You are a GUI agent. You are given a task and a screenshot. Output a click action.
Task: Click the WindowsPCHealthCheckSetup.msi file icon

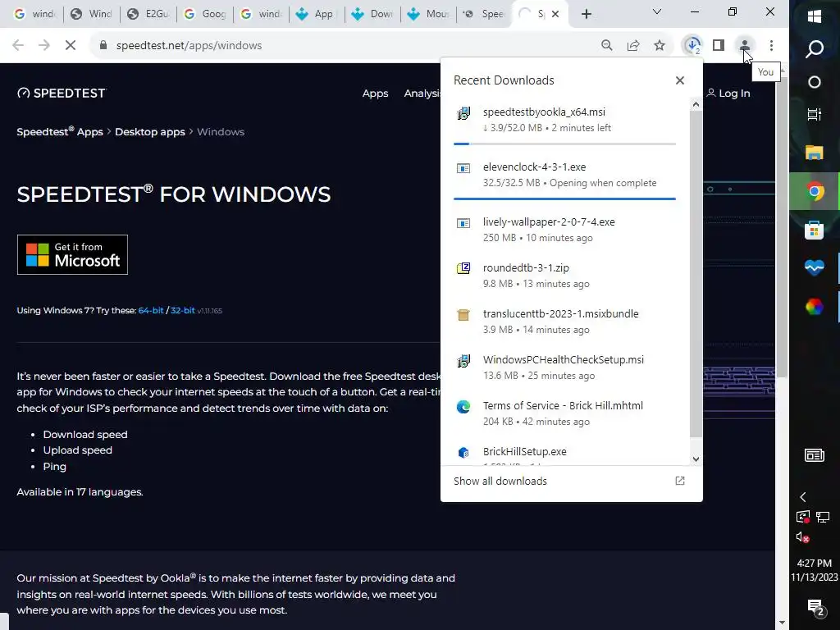(x=463, y=361)
